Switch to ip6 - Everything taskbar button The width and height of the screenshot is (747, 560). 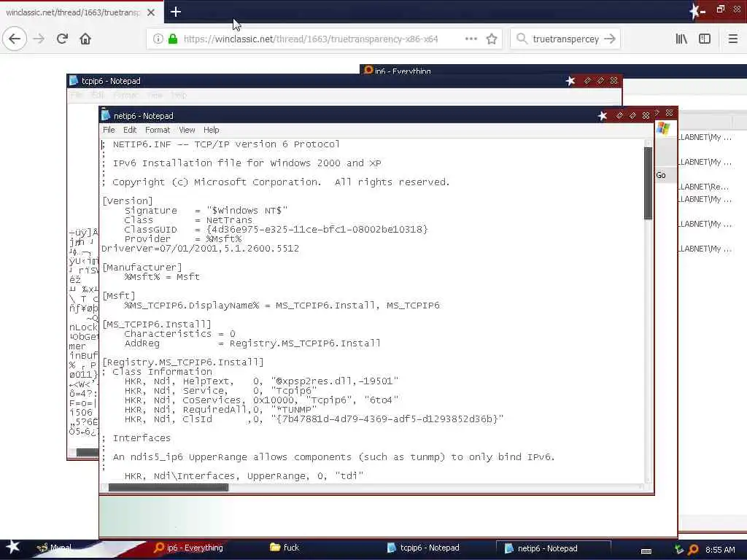coord(189,548)
